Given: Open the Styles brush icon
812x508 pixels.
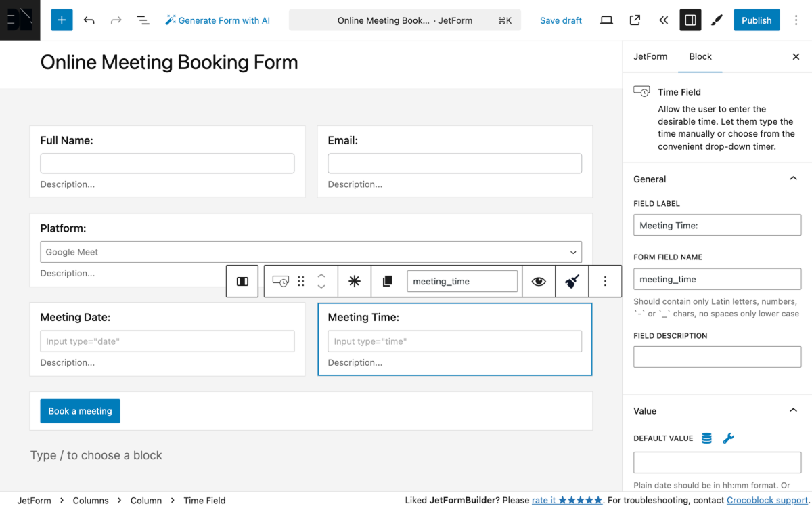Looking at the screenshot, I should [717, 20].
